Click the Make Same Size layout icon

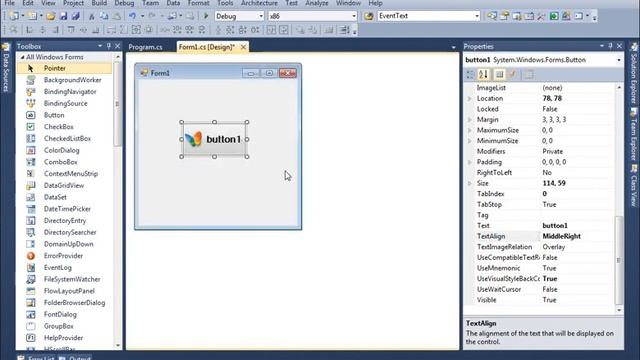coord(136,30)
